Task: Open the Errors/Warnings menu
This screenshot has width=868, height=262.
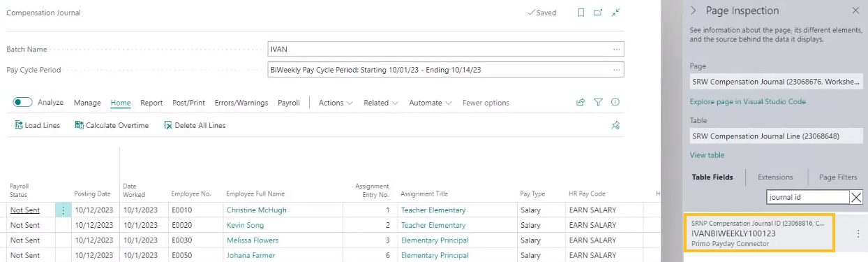Action: point(241,103)
